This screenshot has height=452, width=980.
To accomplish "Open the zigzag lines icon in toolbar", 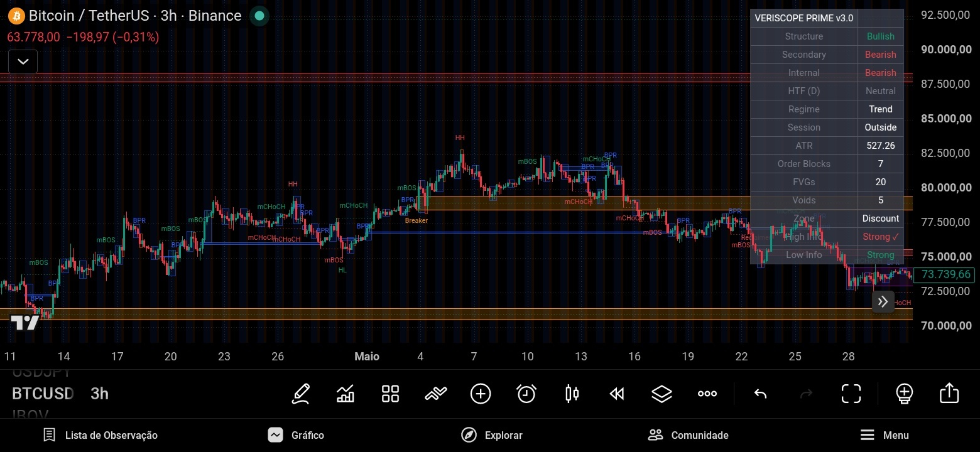I will pyautogui.click(x=435, y=394).
